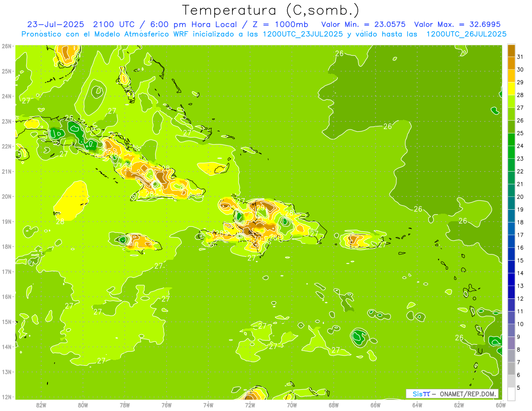Click the 'Temperatura (C,somb.)' chart title
Image resolution: width=532 pixels, height=411 pixels.
tap(271, 10)
